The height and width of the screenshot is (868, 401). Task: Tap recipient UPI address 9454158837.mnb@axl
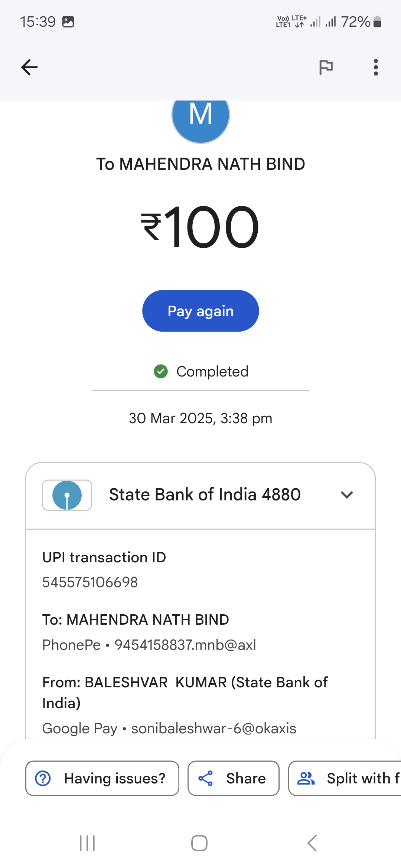click(185, 645)
